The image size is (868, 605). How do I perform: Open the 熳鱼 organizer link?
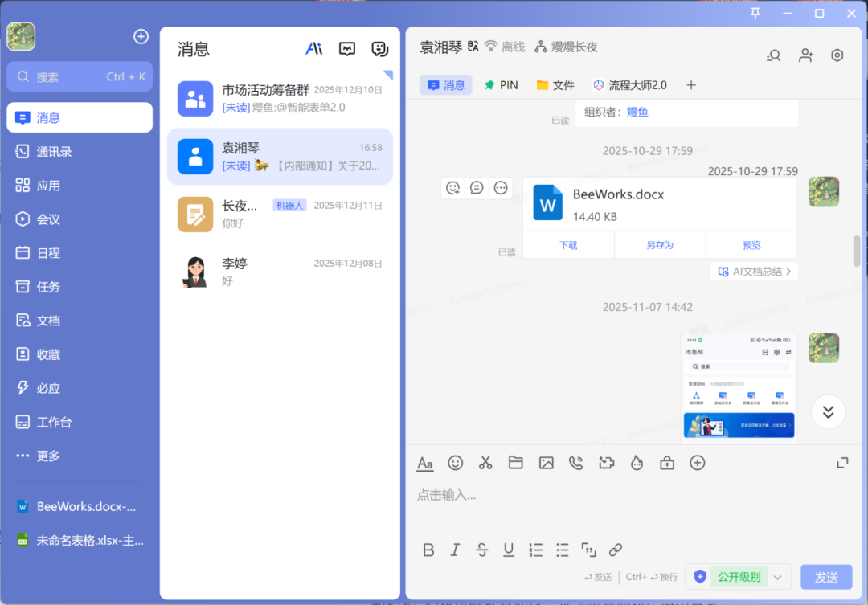pyautogui.click(x=637, y=112)
